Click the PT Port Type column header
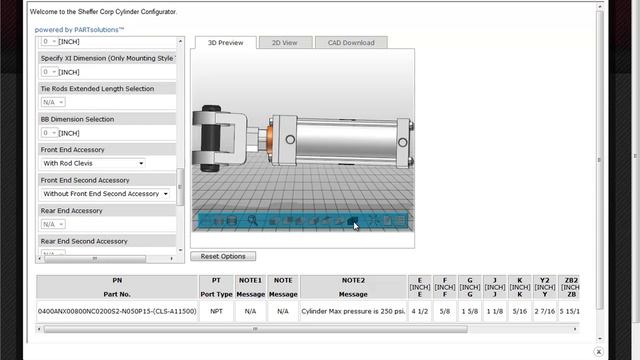Screen dimensions: 640x360 [x=216, y=287]
